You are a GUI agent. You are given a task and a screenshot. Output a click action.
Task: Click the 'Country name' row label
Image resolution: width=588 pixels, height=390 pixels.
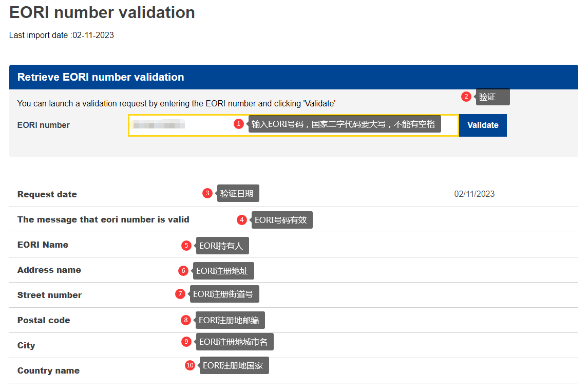48,370
